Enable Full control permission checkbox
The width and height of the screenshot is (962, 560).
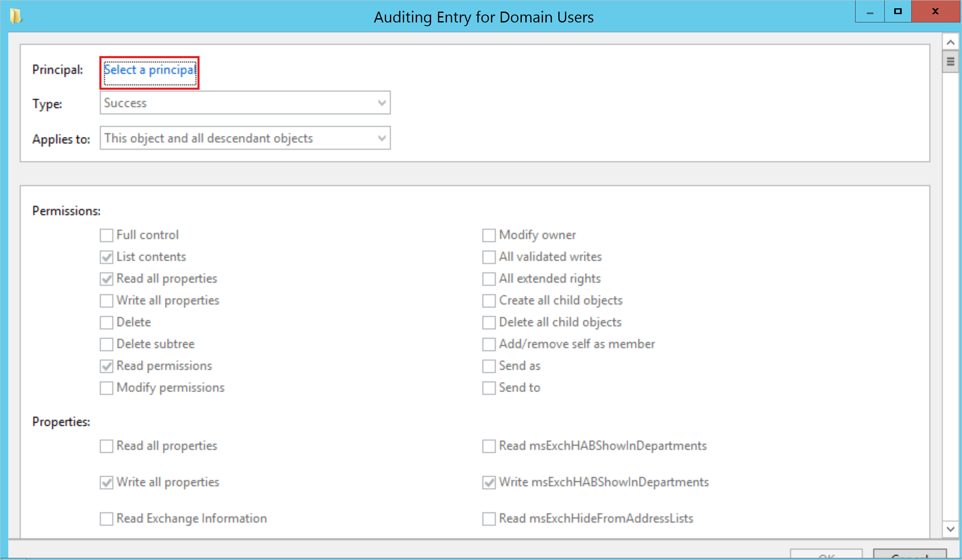(x=106, y=235)
